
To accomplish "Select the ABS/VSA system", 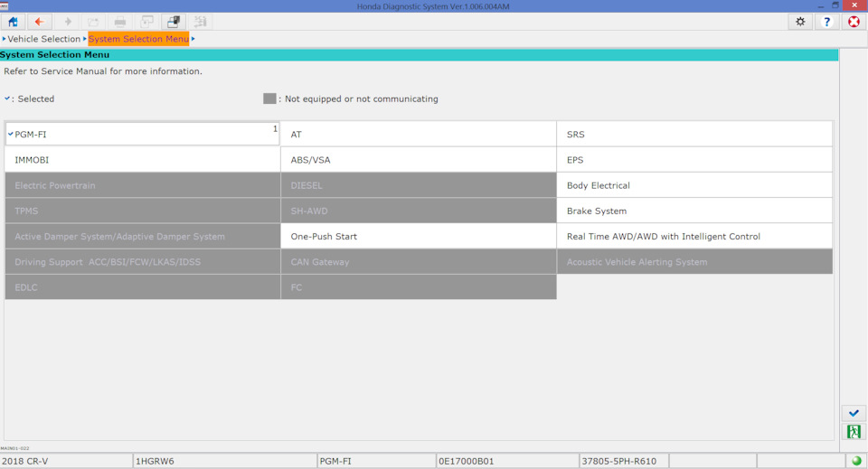I will coord(419,160).
